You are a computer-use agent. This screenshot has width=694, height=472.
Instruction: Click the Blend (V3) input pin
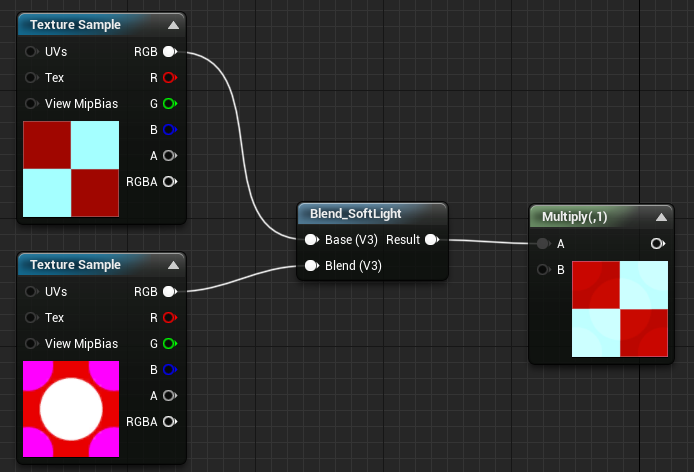click(312, 266)
